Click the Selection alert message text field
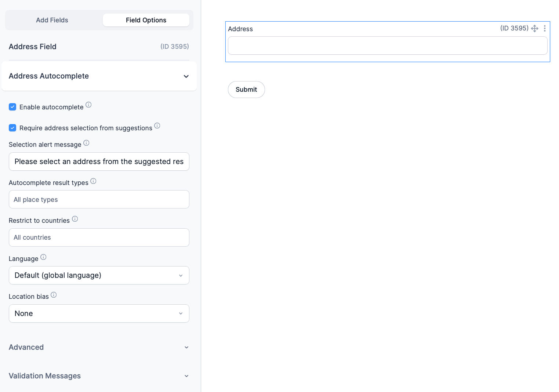This screenshot has height=392, width=559. (x=99, y=161)
